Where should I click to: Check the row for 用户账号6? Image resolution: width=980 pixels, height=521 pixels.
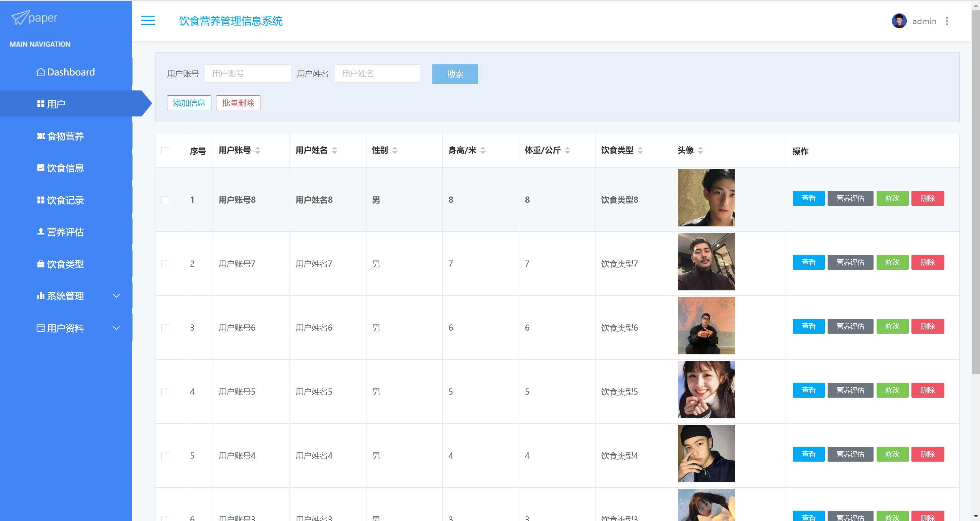click(165, 328)
